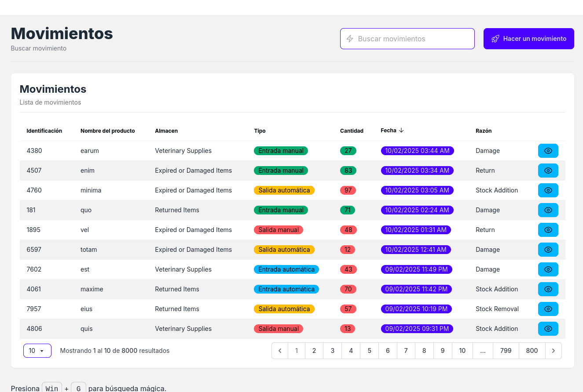
Task: Select the product name maxime
Action: pyautogui.click(x=92, y=289)
